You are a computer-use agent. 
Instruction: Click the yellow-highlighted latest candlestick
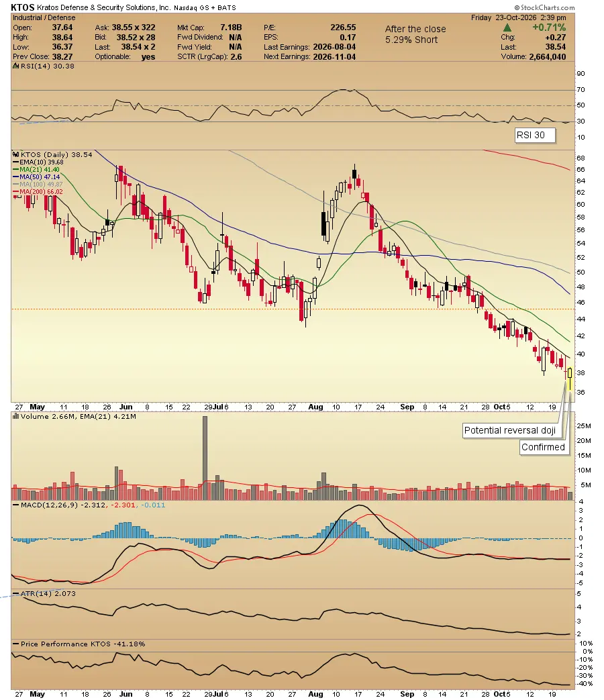coord(570,379)
